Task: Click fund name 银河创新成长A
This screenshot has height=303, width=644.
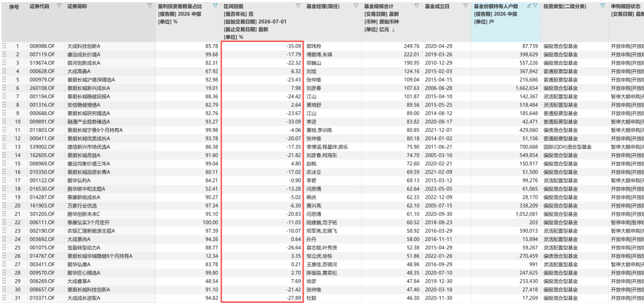Action: (x=84, y=63)
